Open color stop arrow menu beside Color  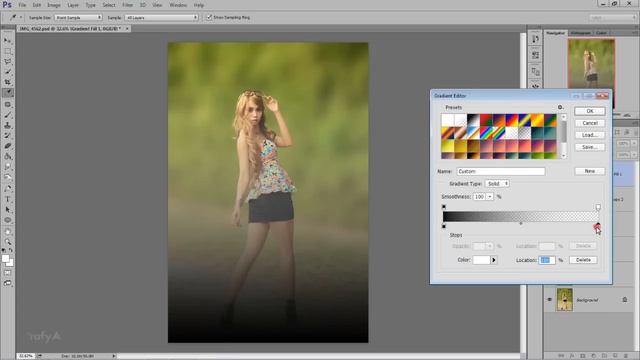[x=494, y=260]
